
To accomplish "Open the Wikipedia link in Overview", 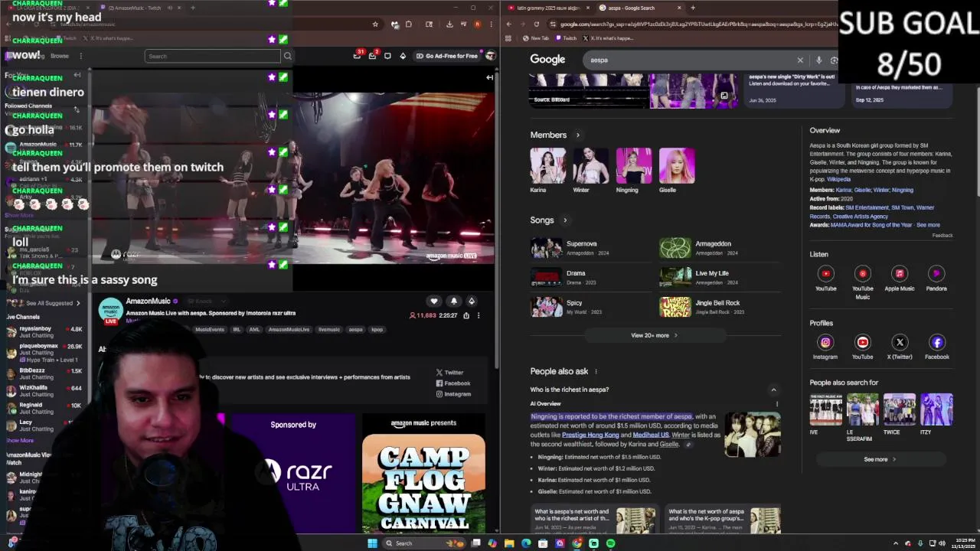I will point(838,179).
